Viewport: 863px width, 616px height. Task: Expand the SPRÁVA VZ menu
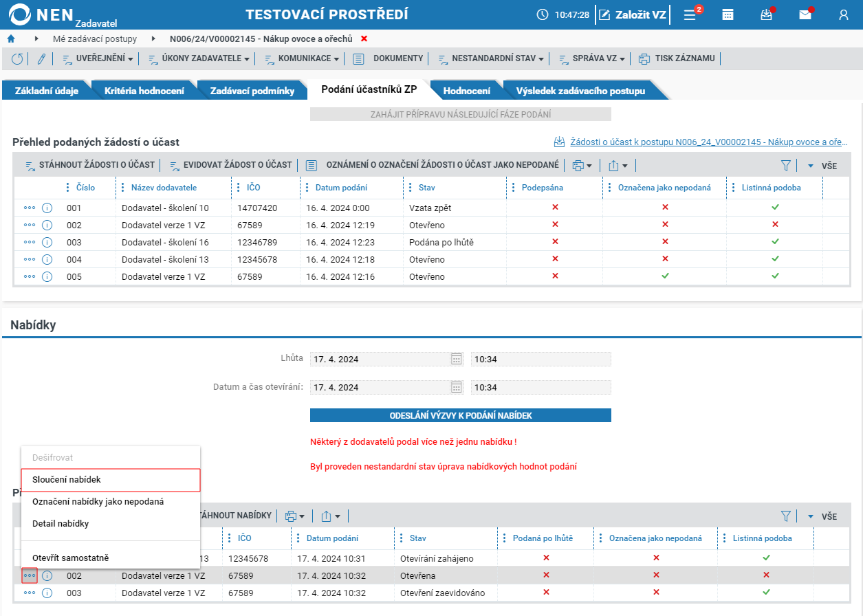[591, 59]
